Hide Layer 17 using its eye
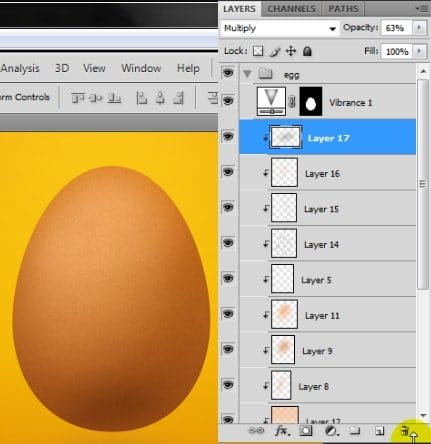This screenshot has height=444, width=431. (x=228, y=136)
